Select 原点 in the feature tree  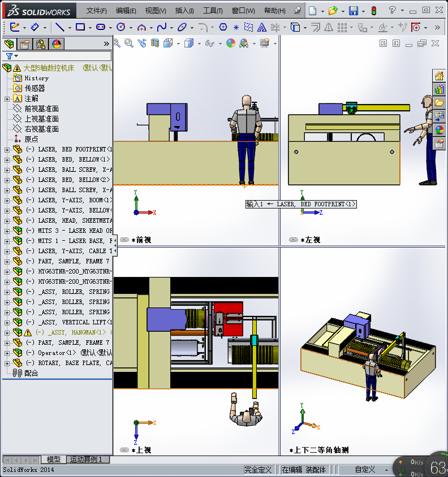coord(31,139)
